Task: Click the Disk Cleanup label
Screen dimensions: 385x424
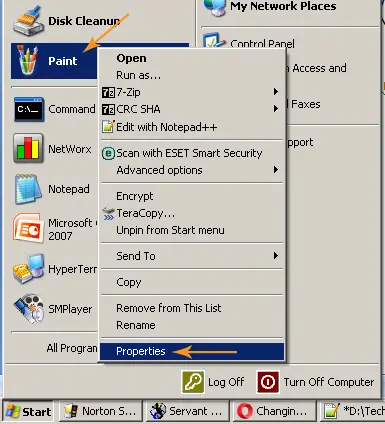Action: coord(84,21)
